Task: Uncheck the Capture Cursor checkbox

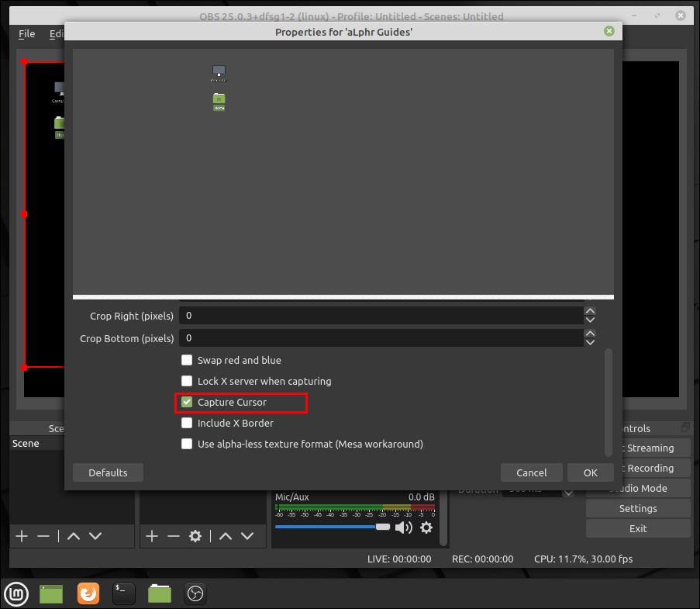Action: tap(187, 402)
